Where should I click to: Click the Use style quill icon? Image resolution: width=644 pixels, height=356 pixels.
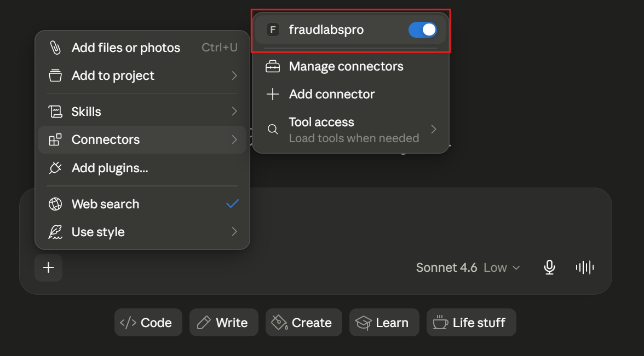click(55, 232)
